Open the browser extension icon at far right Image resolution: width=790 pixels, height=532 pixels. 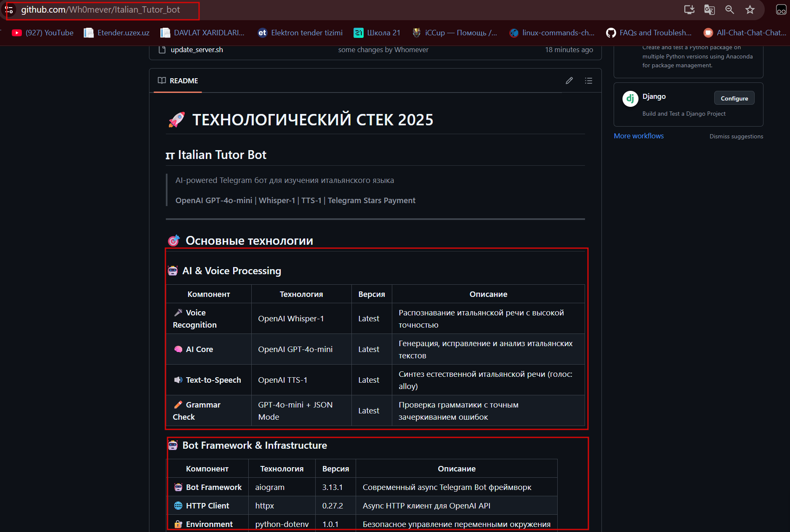click(x=781, y=10)
